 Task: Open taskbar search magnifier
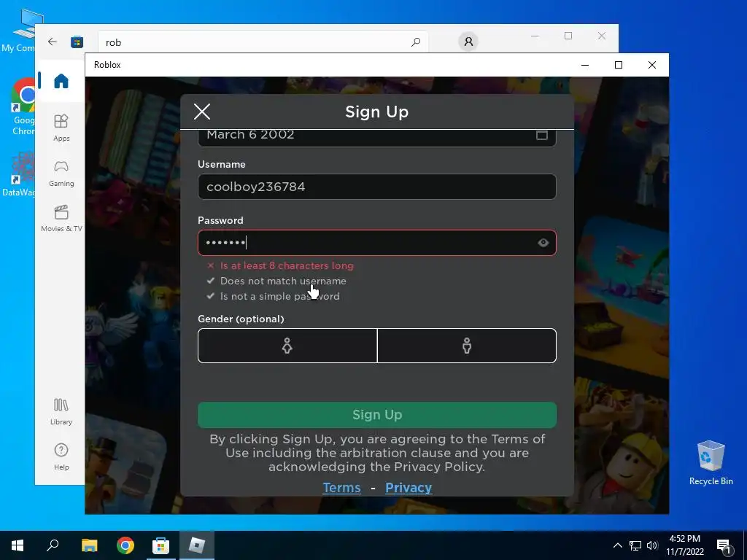[53, 545]
